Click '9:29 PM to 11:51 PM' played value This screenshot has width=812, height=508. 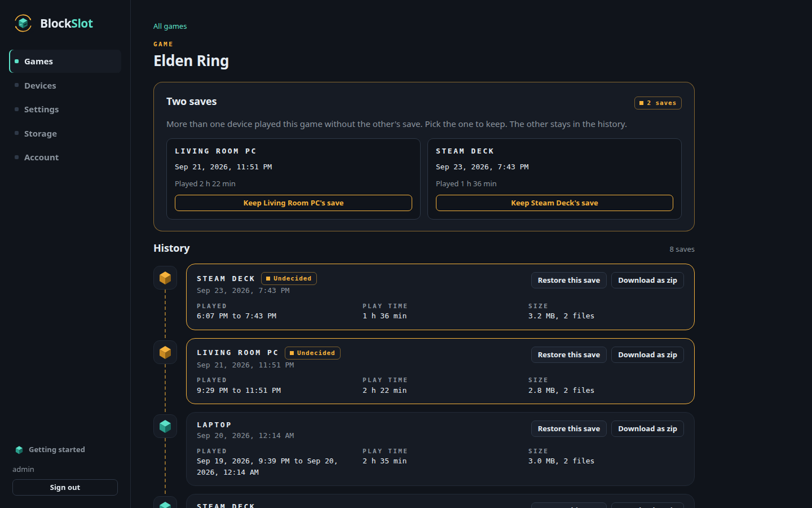(x=239, y=391)
